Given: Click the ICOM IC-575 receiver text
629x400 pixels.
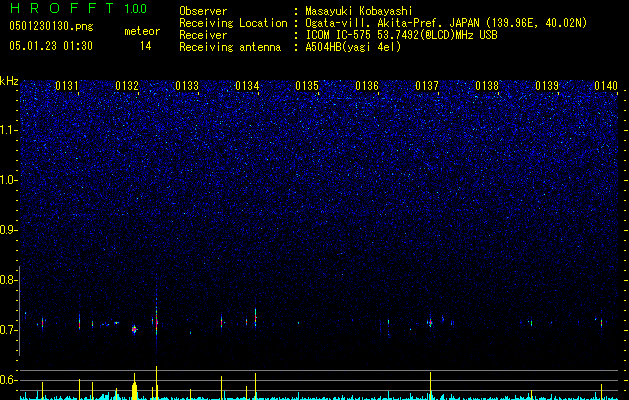Looking at the screenshot, I should point(401,35).
